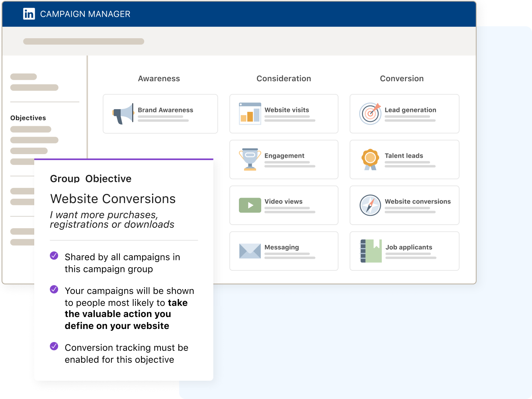Select the Talent leads ribbon badge icon
Screen dimensions: 532x399
click(370, 159)
